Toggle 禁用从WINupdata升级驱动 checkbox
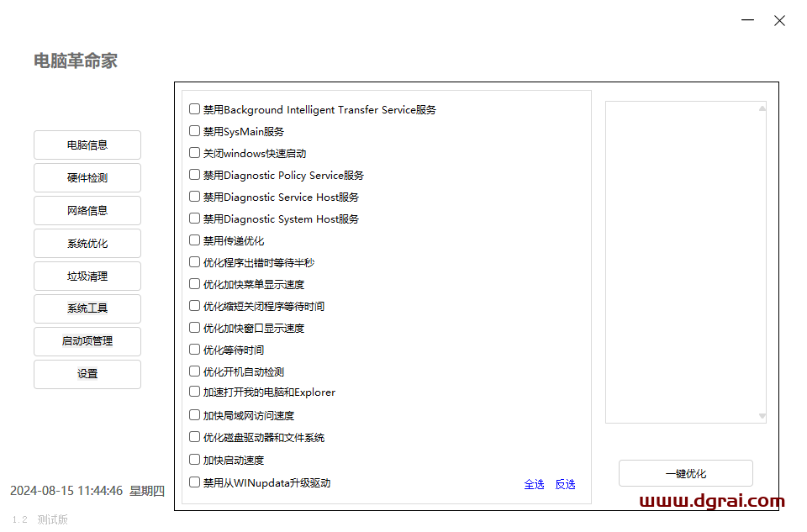Image resolution: width=807 pixels, height=532 pixels. coord(195,482)
